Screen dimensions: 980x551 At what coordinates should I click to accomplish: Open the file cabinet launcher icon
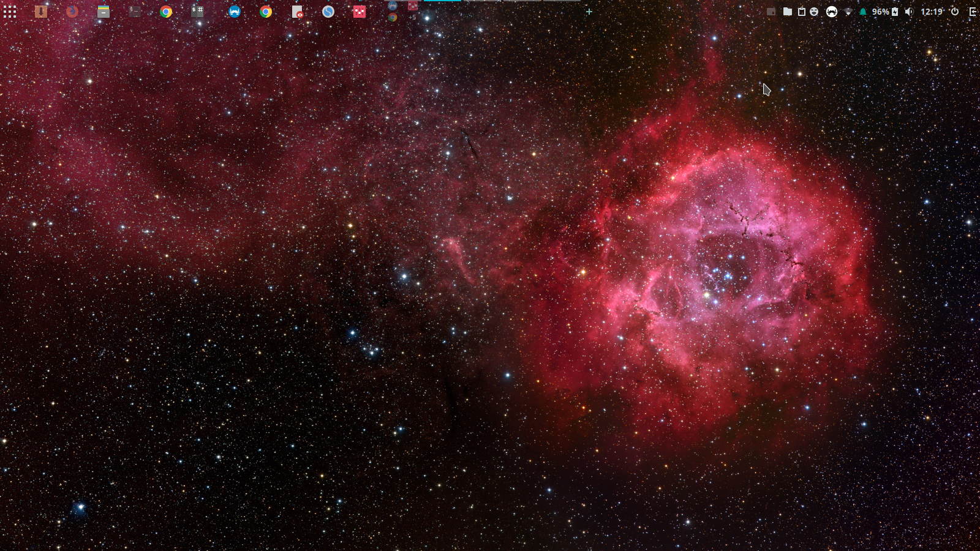tap(104, 12)
